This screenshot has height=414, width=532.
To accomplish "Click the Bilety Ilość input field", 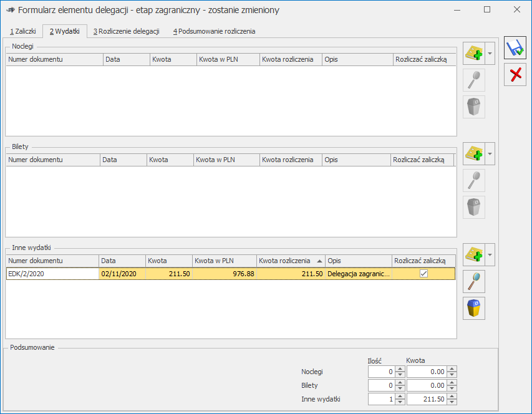I will pyautogui.click(x=382, y=385).
